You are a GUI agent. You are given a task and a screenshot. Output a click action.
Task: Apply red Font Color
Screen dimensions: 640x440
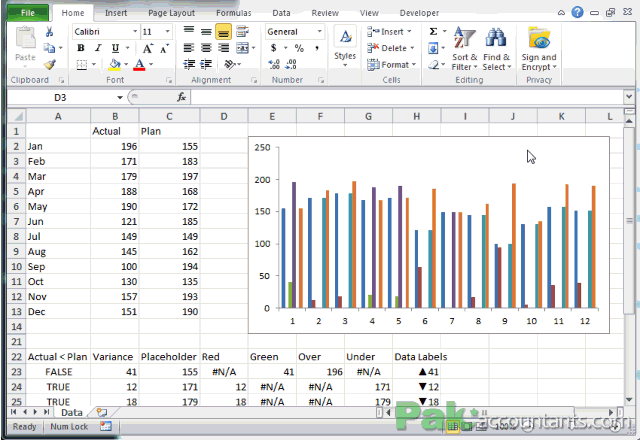139,64
